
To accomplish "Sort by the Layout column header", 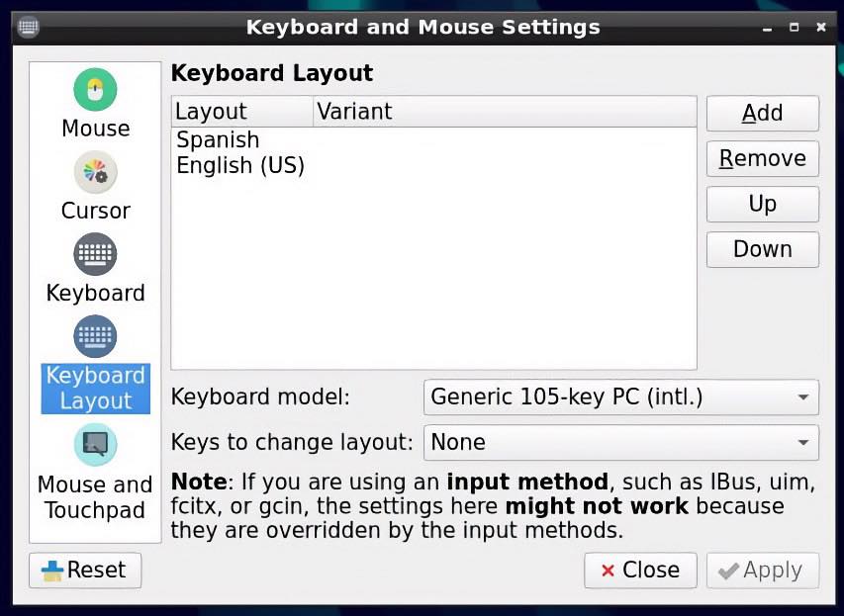I will point(242,112).
